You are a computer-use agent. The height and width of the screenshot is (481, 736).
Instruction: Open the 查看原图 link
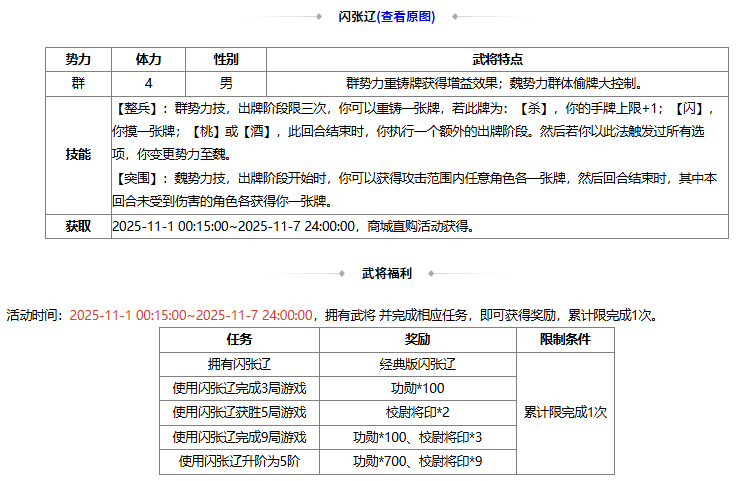[407, 17]
